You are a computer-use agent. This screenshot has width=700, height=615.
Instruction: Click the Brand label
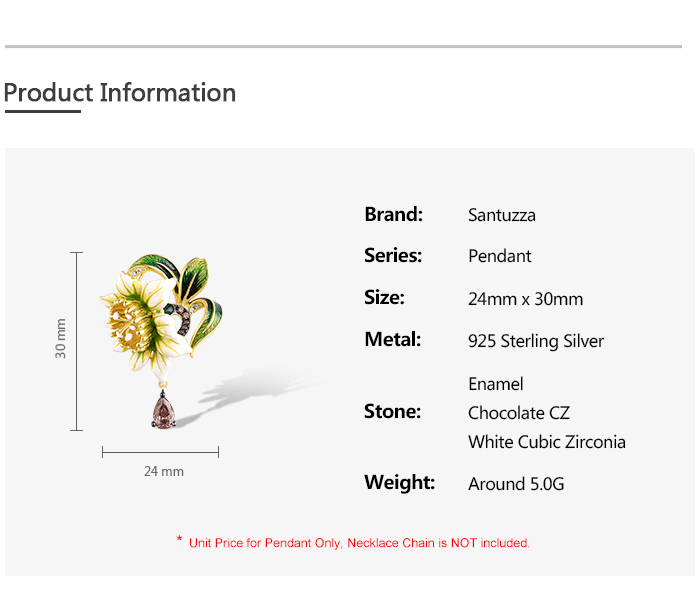coord(394,214)
